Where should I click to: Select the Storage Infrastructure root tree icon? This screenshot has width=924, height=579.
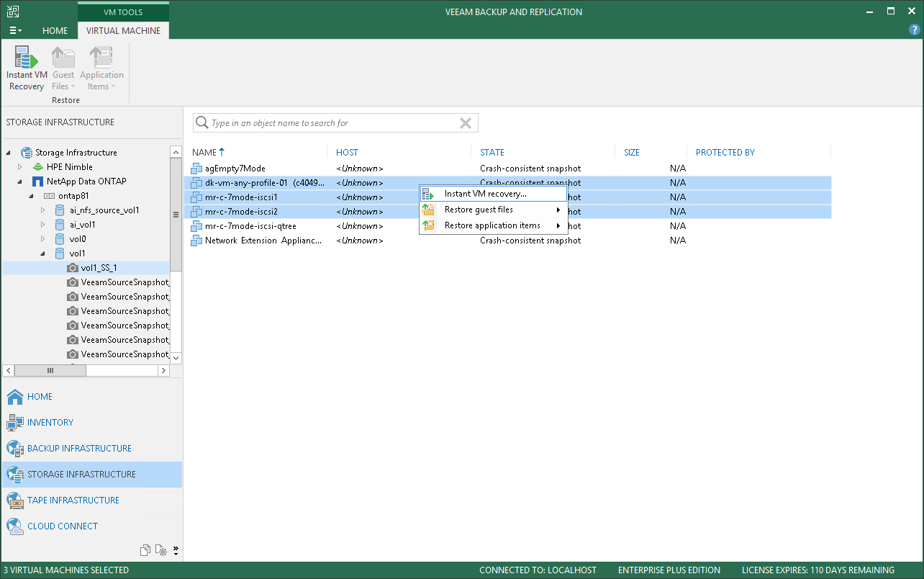pos(27,153)
